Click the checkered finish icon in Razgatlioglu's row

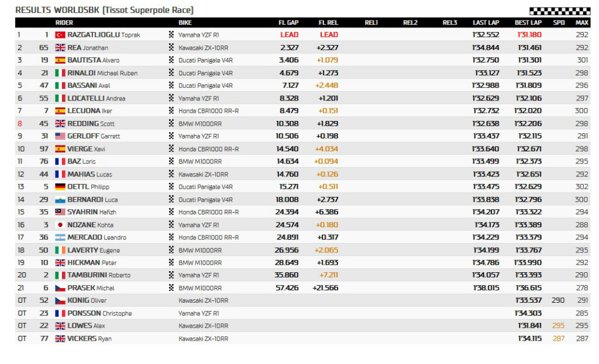coord(171,34)
